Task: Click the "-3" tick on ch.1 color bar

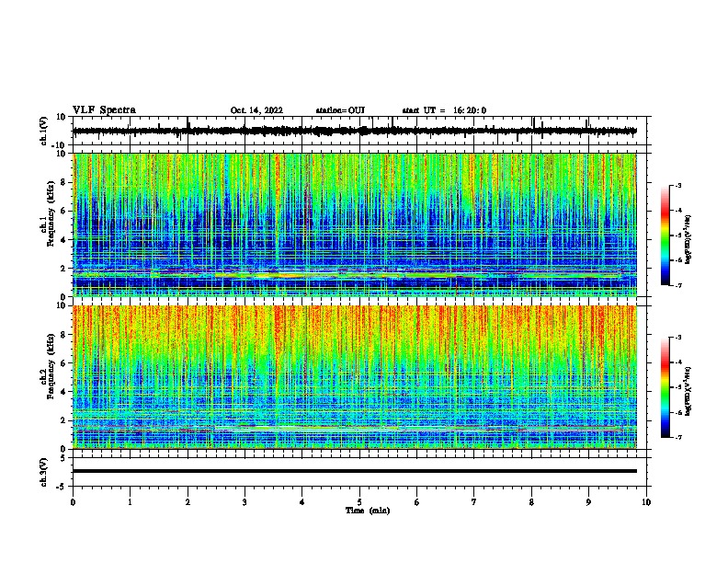Action: click(x=677, y=185)
